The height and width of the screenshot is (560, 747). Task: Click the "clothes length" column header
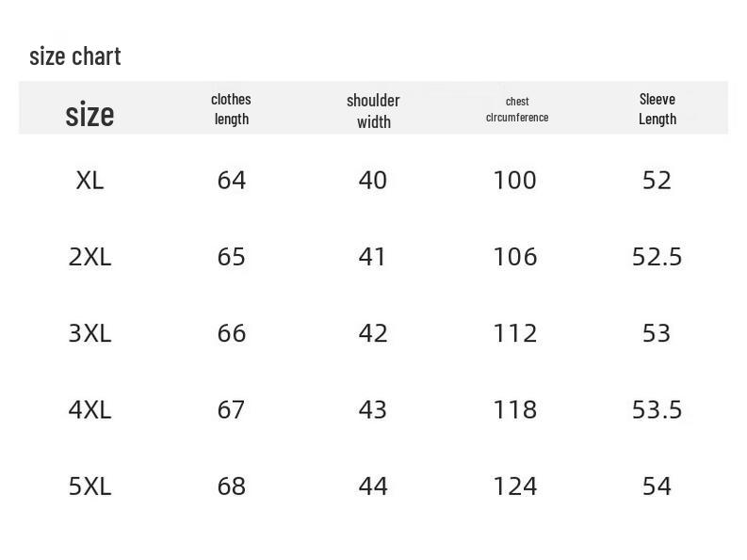point(231,108)
